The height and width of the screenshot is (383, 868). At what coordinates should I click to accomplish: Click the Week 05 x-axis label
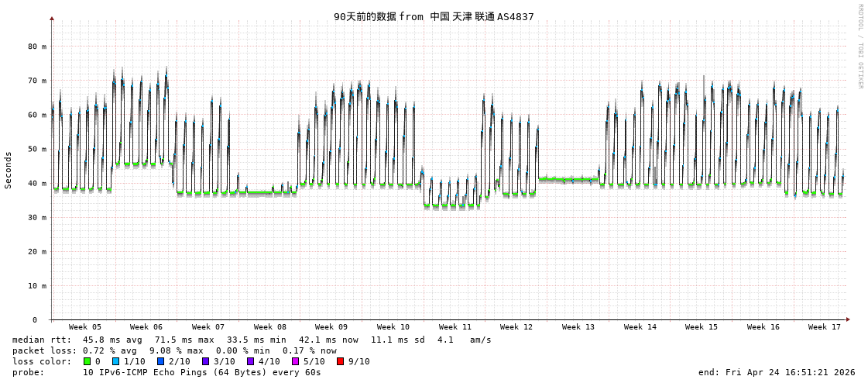(x=84, y=327)
